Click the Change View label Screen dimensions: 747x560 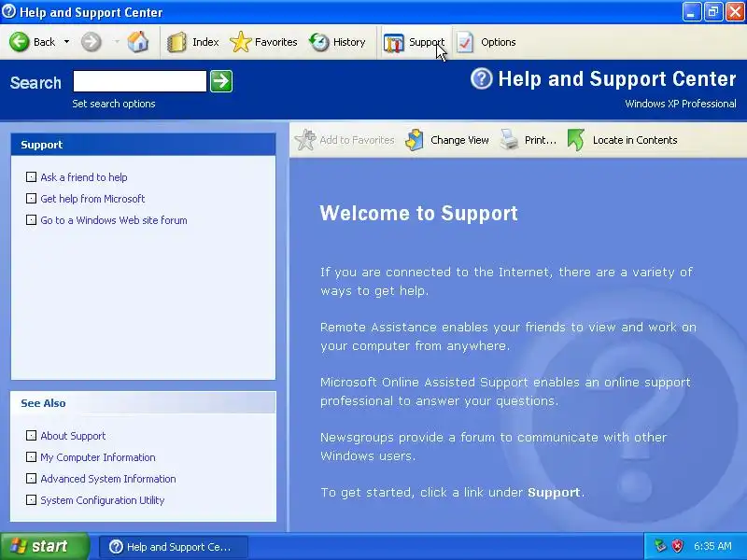tap(459, 140)
